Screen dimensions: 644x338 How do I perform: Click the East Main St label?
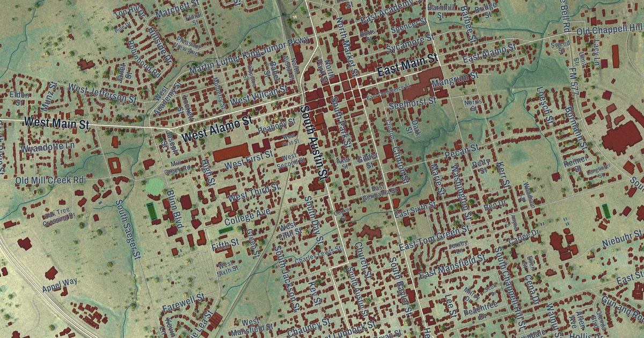pos(408,64)
